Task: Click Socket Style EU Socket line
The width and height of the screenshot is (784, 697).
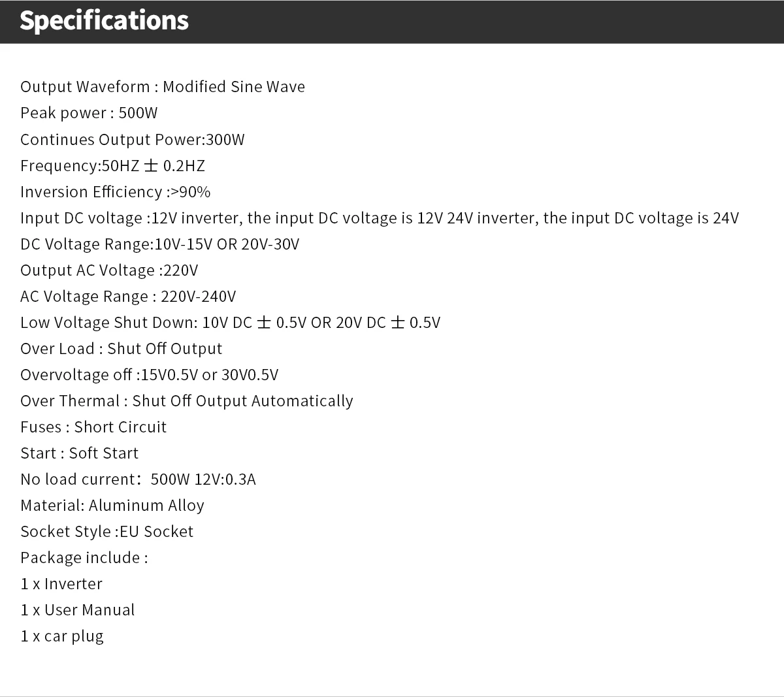Action: [107, 532]
